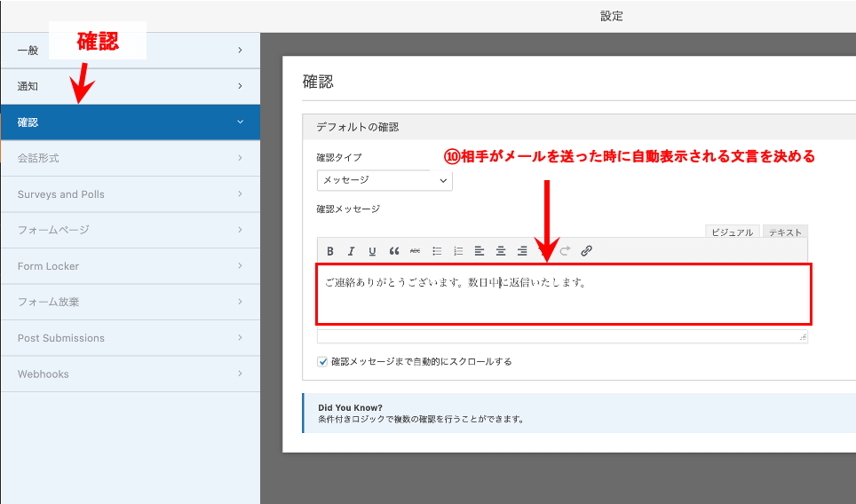Expand the 会話形式 section chevron
Screen dimensions: 856x504
[241, 158]
